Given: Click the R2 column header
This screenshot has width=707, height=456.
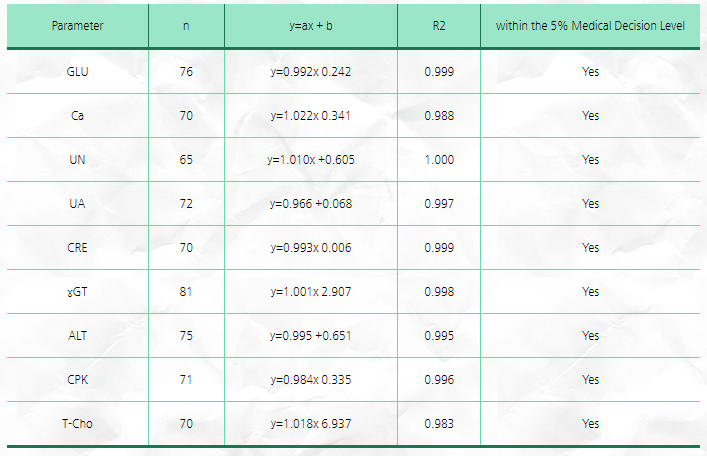Looking at the screenshot, I should [439, 25].
